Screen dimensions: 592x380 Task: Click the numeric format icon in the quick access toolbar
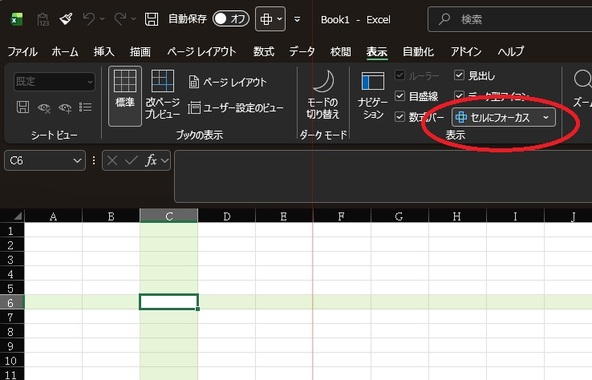coord(43,19)
